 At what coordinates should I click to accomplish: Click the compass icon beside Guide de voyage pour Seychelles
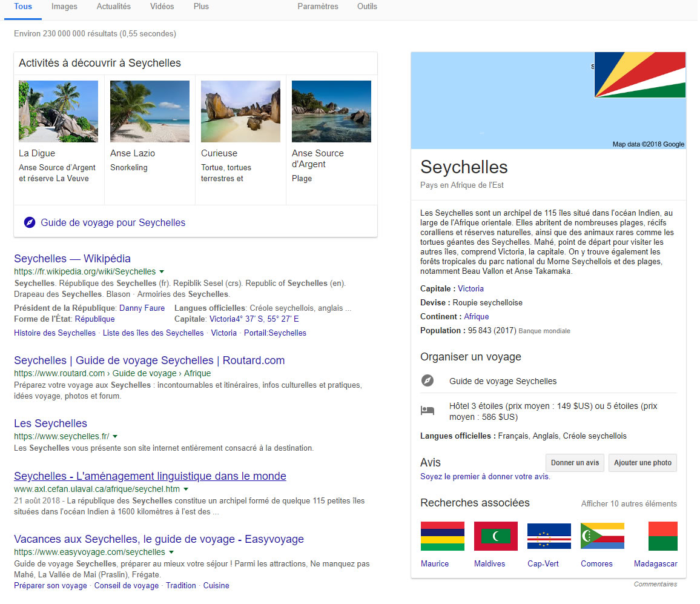[x=30, y=222]
